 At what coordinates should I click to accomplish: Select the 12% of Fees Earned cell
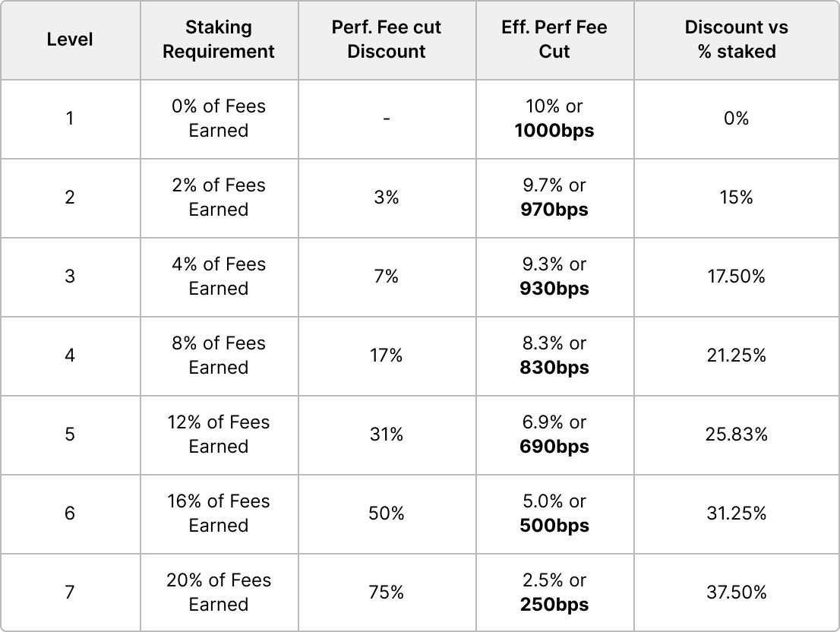(219, 434)
